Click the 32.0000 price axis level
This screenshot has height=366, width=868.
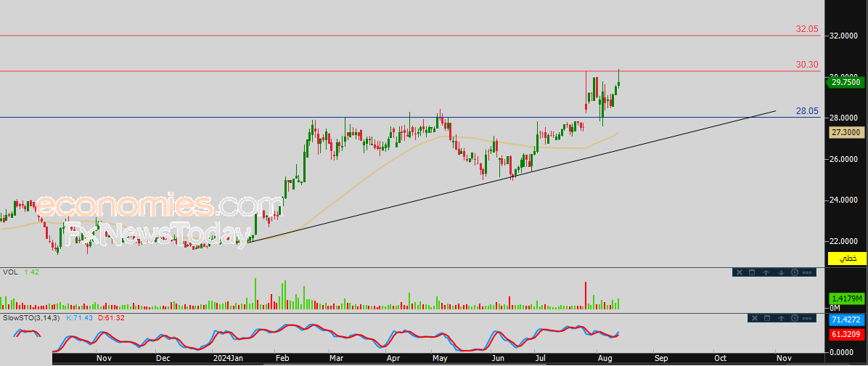click(843, 36)
